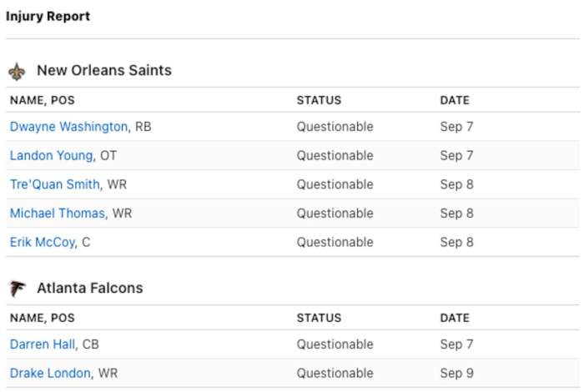Click NAME, POS header in the Falcons table
This screenshot has height=392, width=584.
[x=42, y=318]
